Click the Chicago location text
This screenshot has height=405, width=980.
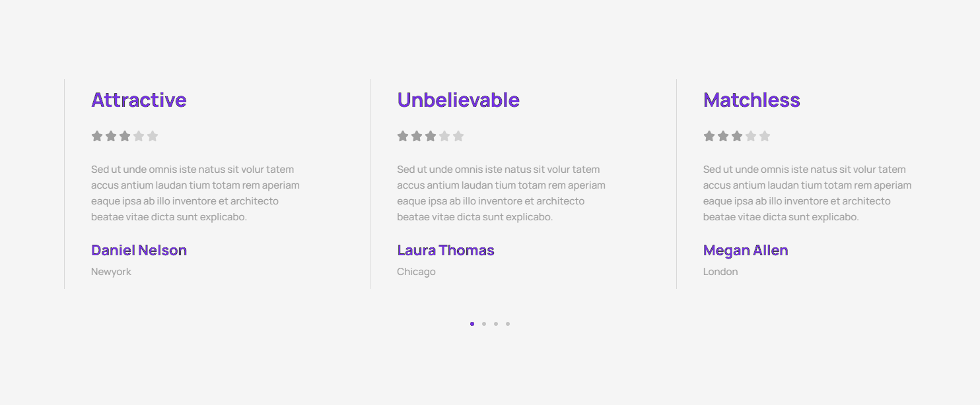click(416, 272)
